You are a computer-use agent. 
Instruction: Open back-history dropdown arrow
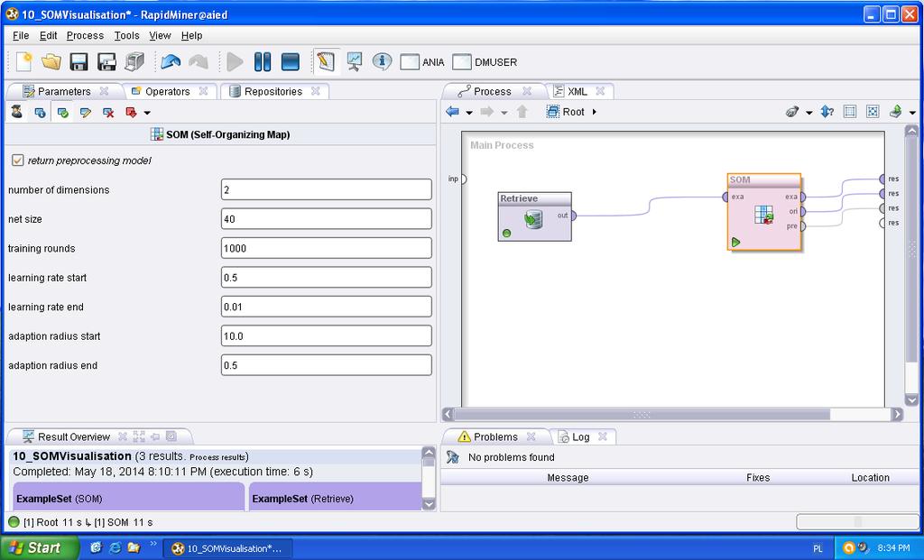[x=469, y=112]
